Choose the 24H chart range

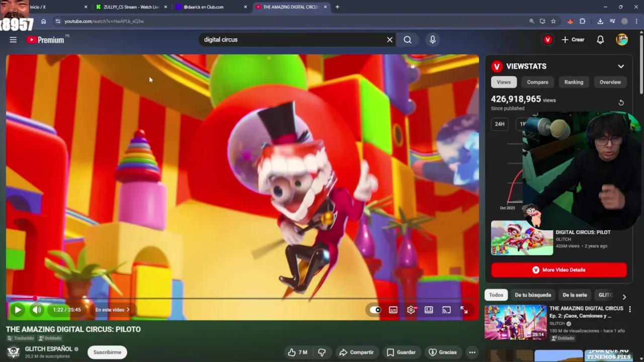click(x=500, y=124)
